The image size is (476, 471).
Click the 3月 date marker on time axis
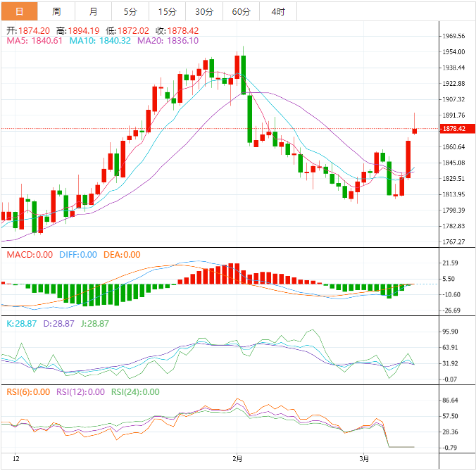[363, 459]
